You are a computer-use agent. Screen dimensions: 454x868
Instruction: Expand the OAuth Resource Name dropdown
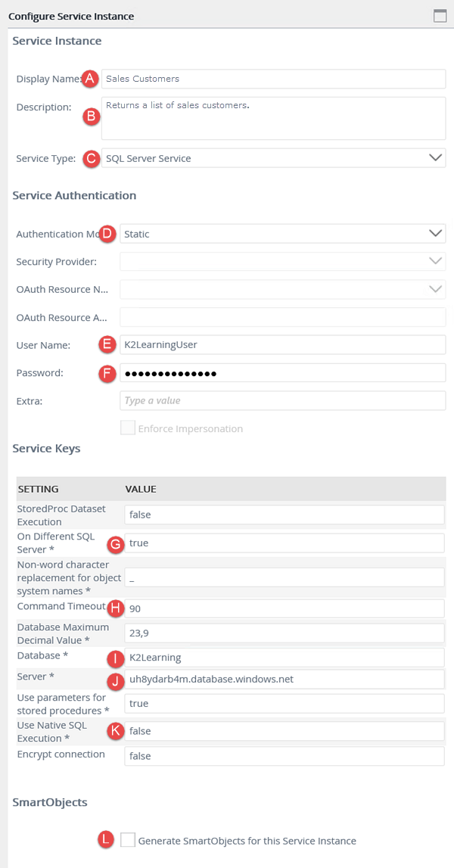click(x=434, y=289)
